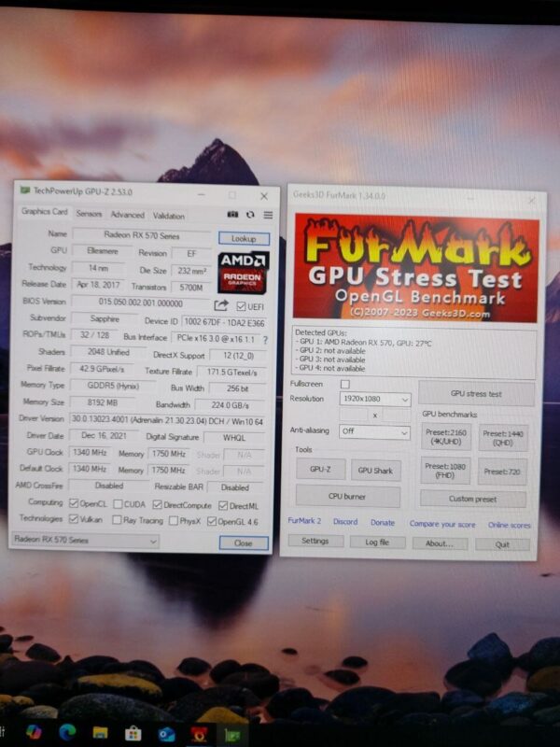Switch to the Graphics Card tab

[44, 212]
